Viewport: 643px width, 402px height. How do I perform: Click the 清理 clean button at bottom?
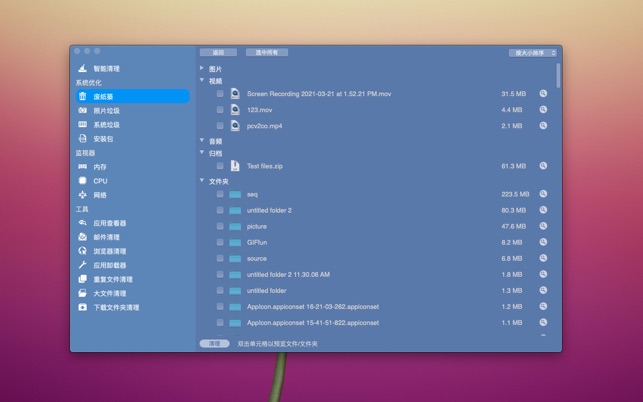pyautogui.click(x=214, y=343)
